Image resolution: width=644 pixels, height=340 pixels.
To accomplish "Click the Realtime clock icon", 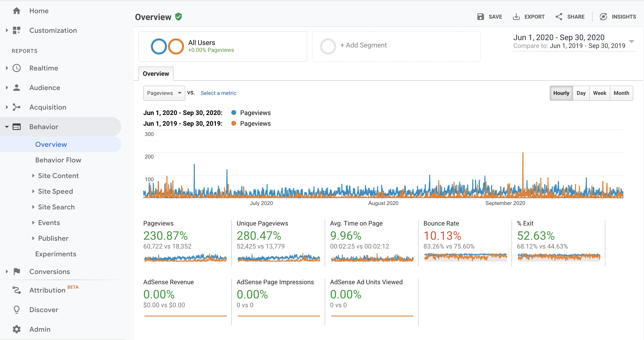I will (x=16, y=68).
